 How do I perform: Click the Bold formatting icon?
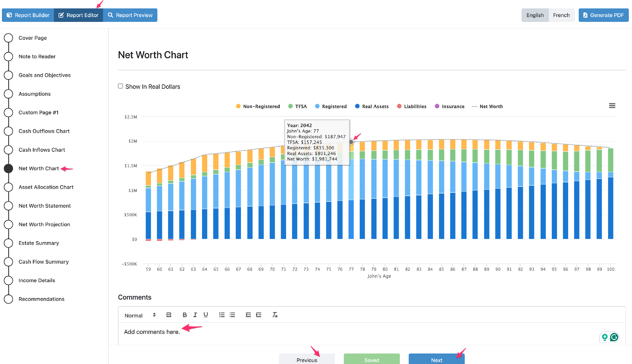pyautogui.click(x=185, y=315)
